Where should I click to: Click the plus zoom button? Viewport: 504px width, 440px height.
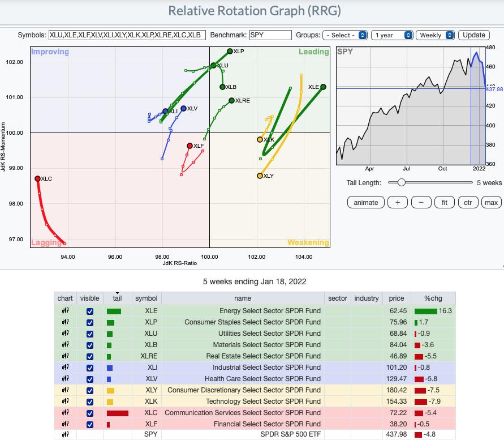[398, 202]
